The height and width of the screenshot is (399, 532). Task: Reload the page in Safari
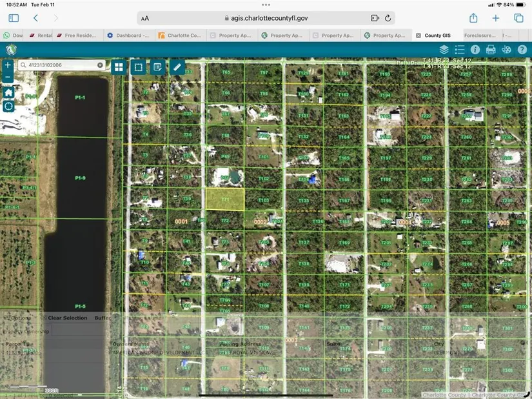388,19
